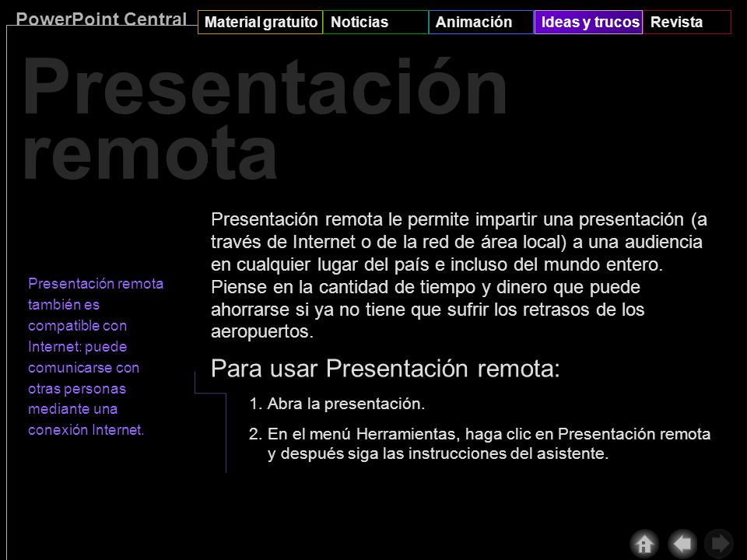Select the Ideas y trucos tab
The width and height of the screenshot is (747, 560).
click(x=588, y=22)
